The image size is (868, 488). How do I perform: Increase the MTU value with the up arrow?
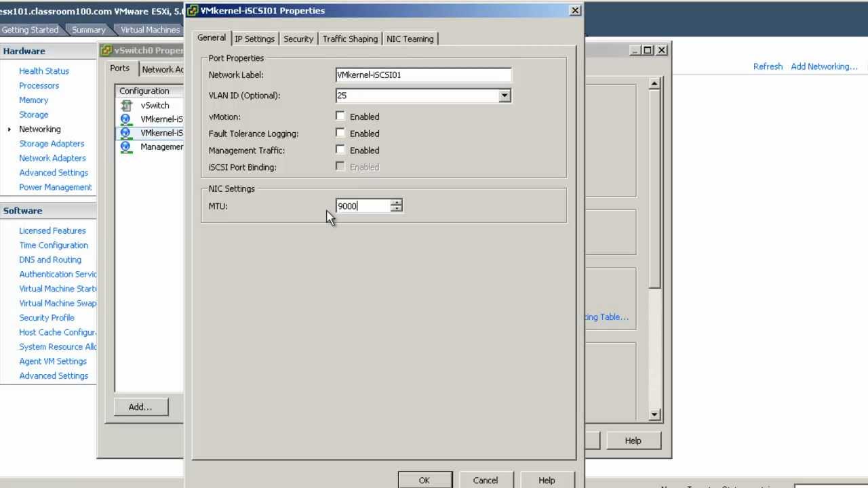pyautogui.click(x=397, y=203)
